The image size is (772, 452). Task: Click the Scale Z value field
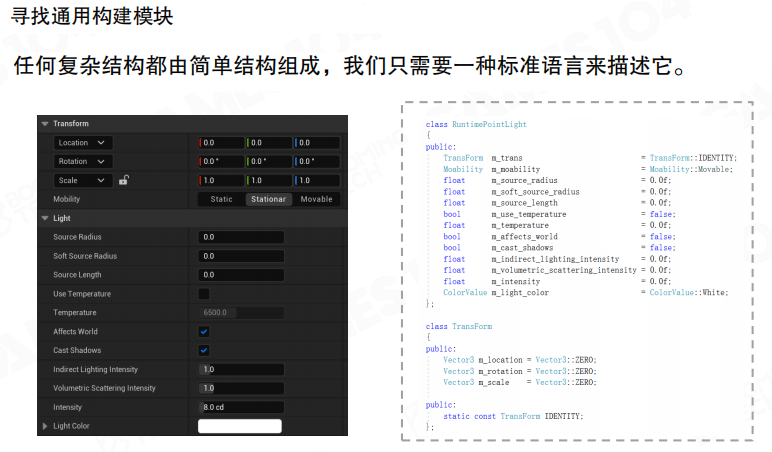tap(317, 181)
